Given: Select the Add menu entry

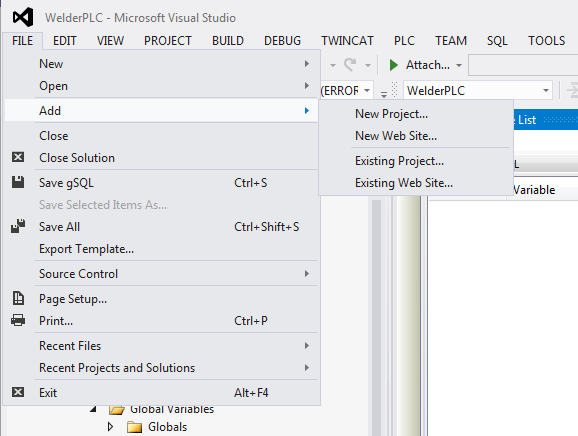Looking at the screenshot, I should (x=161, y=111).
